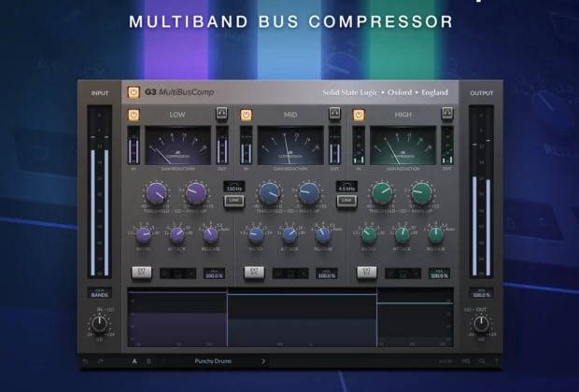The width and height of the screenshot is (579, 392).
Task: Click the output Mix 100.0 % field
Action: tap(482, 293)
